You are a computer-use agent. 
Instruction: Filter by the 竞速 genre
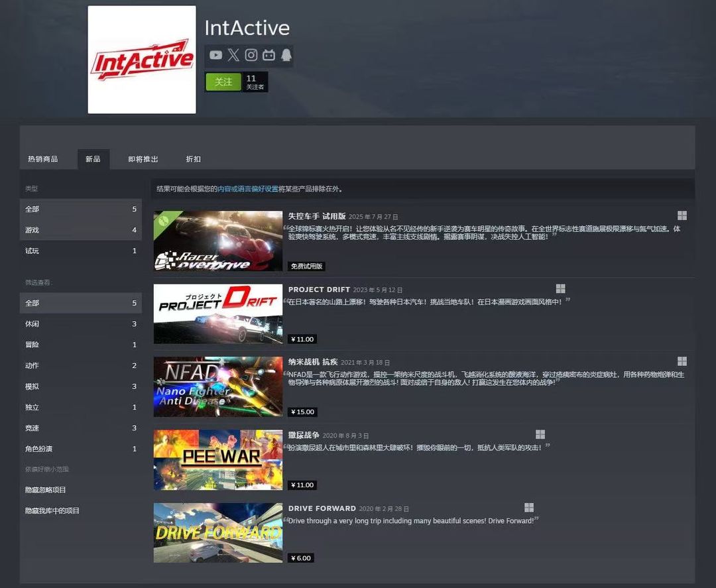click(81, 428)
